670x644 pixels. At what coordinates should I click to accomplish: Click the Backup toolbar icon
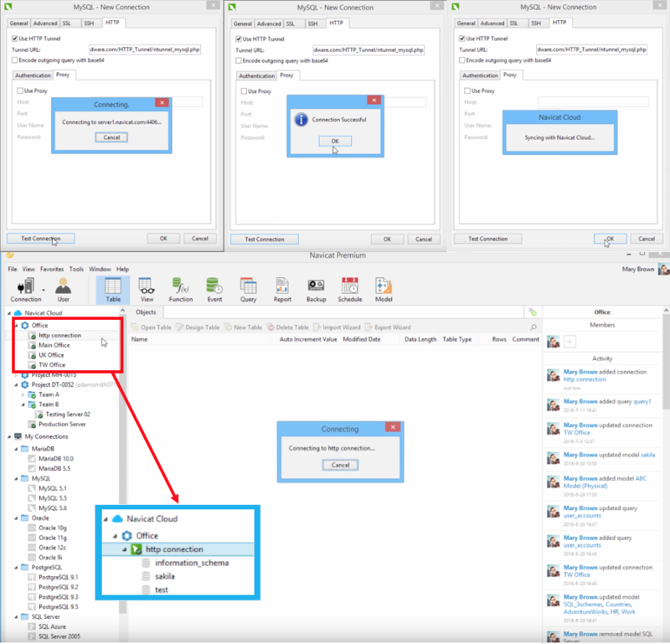317,290
